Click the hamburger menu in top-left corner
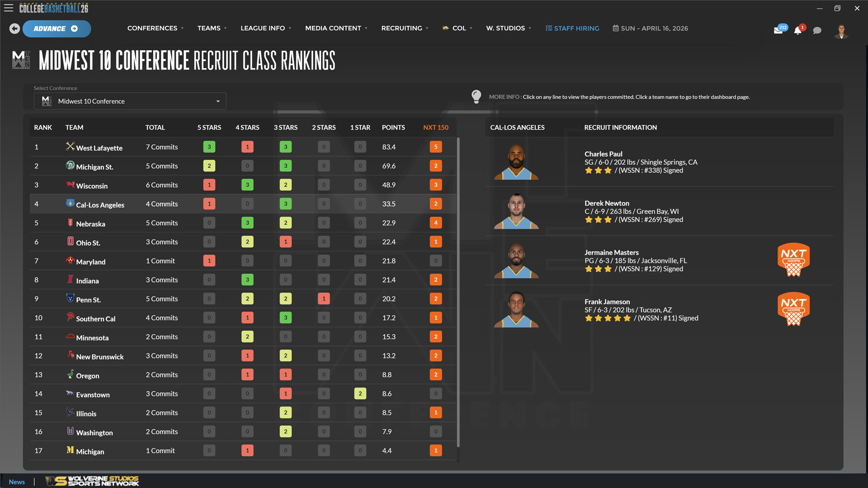868x488 pixels. coord(9,8)
